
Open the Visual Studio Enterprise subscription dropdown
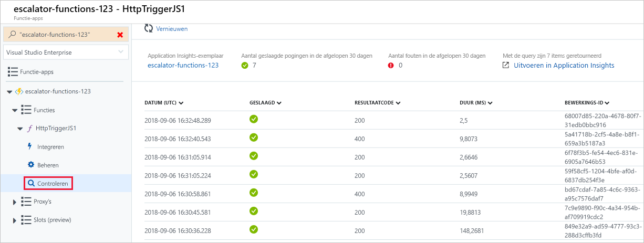pyautogui.click(x=66, y=52)
